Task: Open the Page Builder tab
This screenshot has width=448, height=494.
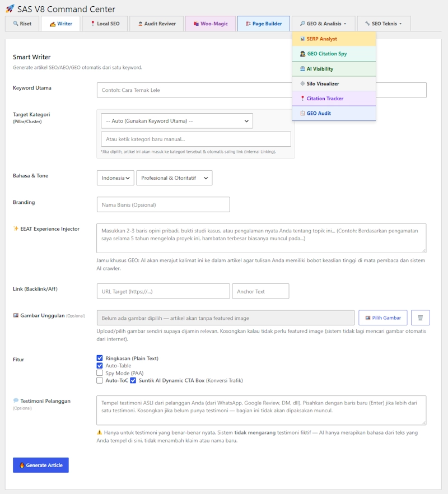Action: click(x=264, y=24)
